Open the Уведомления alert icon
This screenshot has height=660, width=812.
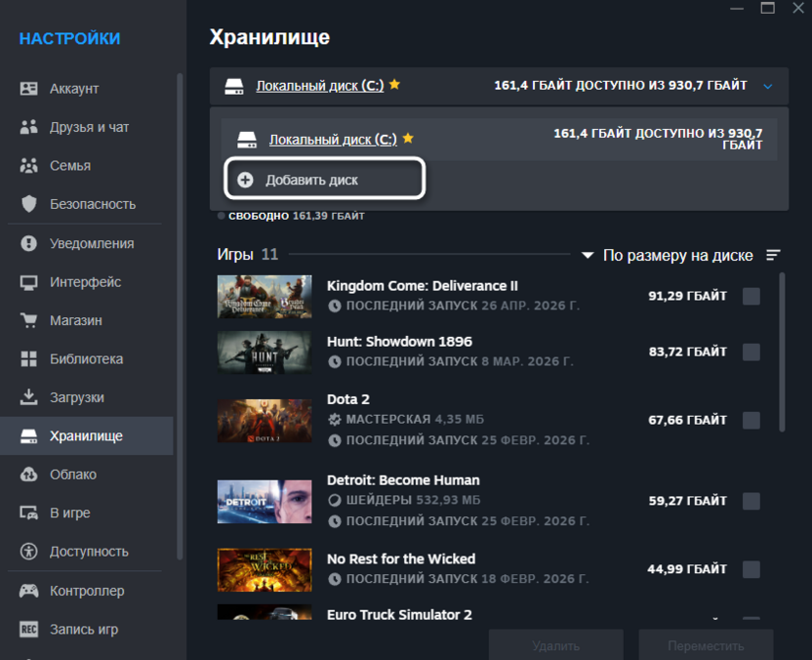28,243
